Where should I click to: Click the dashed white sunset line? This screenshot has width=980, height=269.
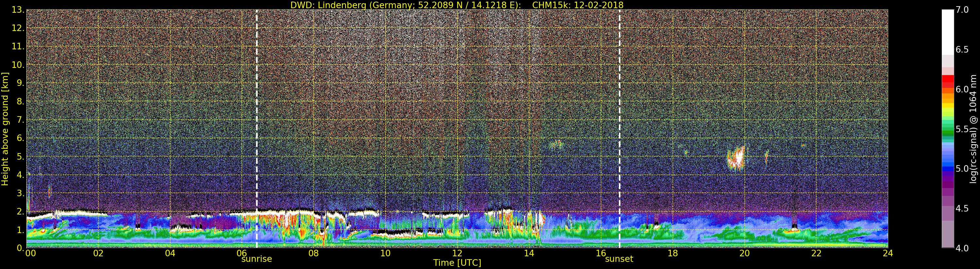620,129
